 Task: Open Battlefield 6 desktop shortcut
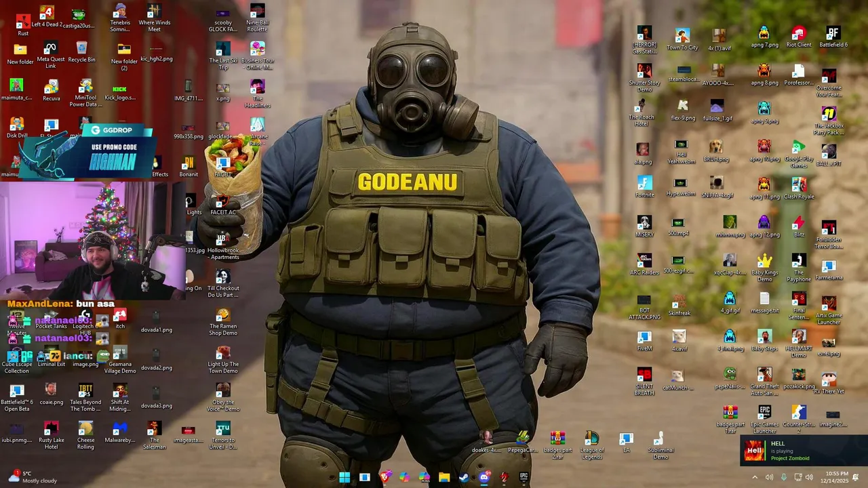(x=833, y=37)
